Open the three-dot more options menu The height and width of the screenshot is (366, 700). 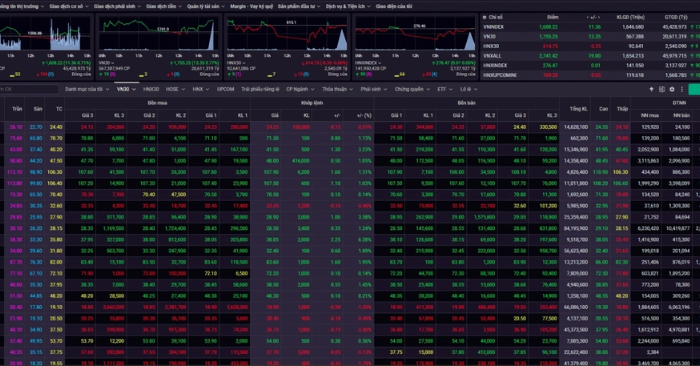click(x=682, y=89)
